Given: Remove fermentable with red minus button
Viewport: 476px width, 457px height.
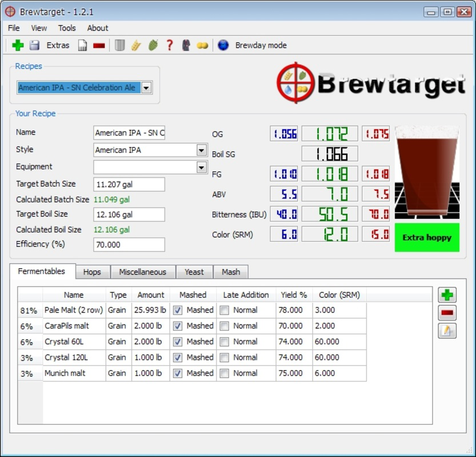Looking at the screenshot, I should pyautogui.click(x=447, y=312).
